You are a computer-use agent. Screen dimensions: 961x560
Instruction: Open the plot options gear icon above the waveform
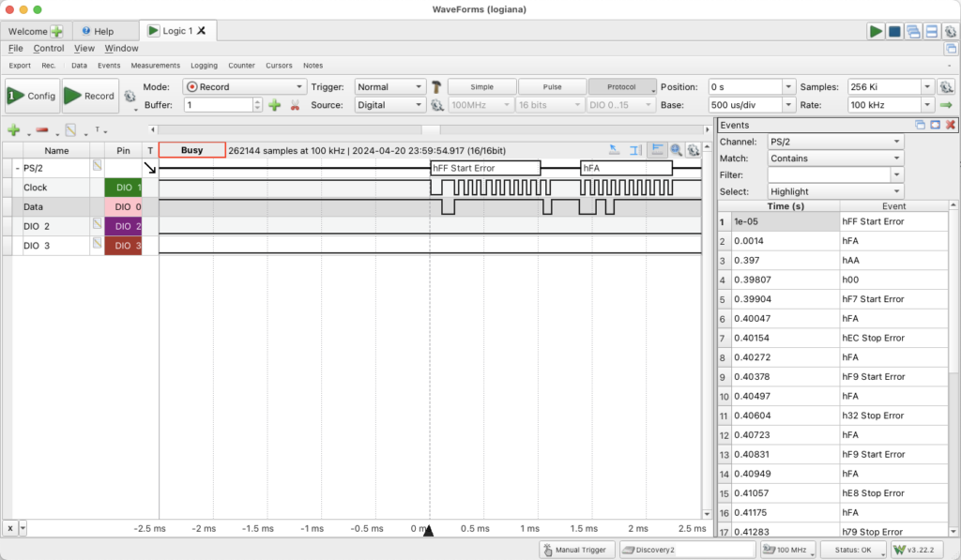(x=694, y=150)
